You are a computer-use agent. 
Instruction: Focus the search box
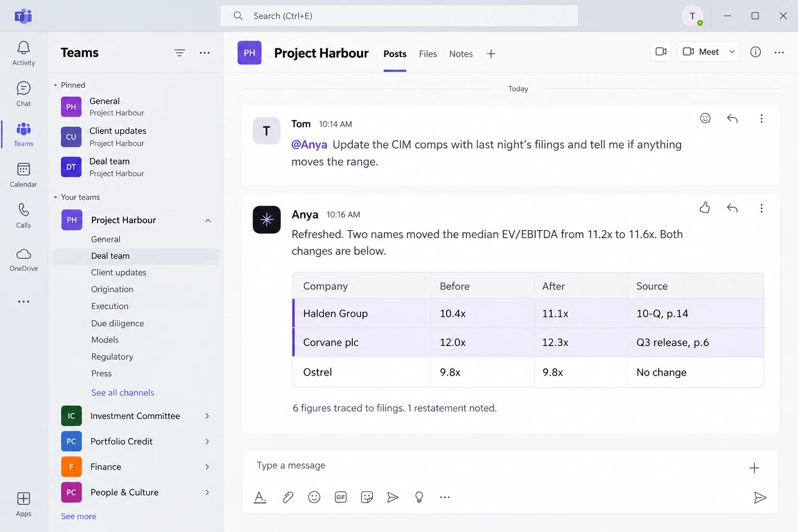[399, 16]
